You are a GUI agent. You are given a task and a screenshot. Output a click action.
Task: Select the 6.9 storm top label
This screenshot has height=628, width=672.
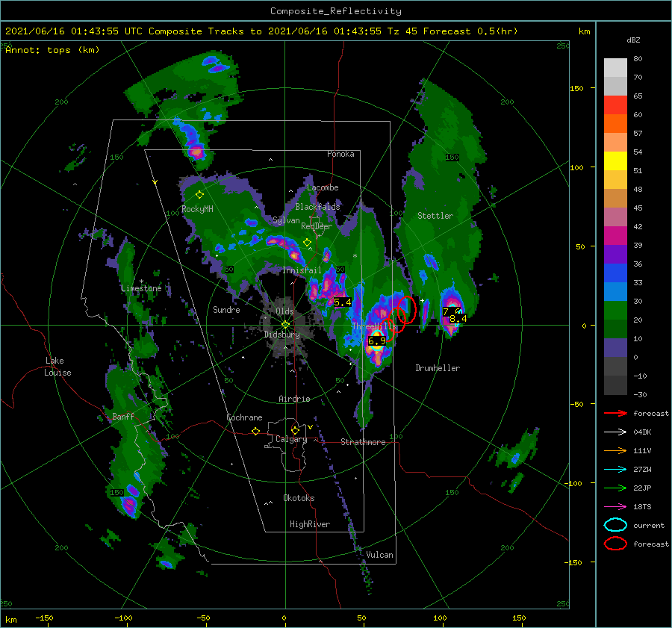tap(377, 341)
